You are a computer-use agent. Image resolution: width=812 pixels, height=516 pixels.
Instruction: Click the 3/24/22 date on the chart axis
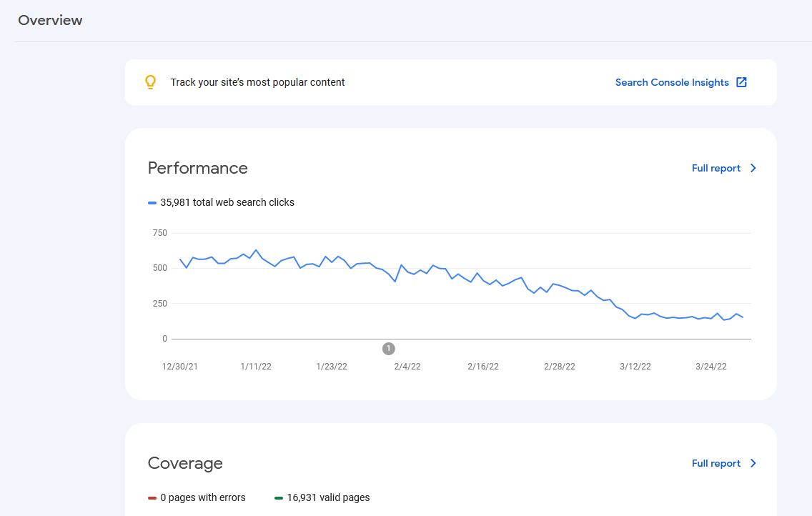pyautogui.click(x=711, y=366)
